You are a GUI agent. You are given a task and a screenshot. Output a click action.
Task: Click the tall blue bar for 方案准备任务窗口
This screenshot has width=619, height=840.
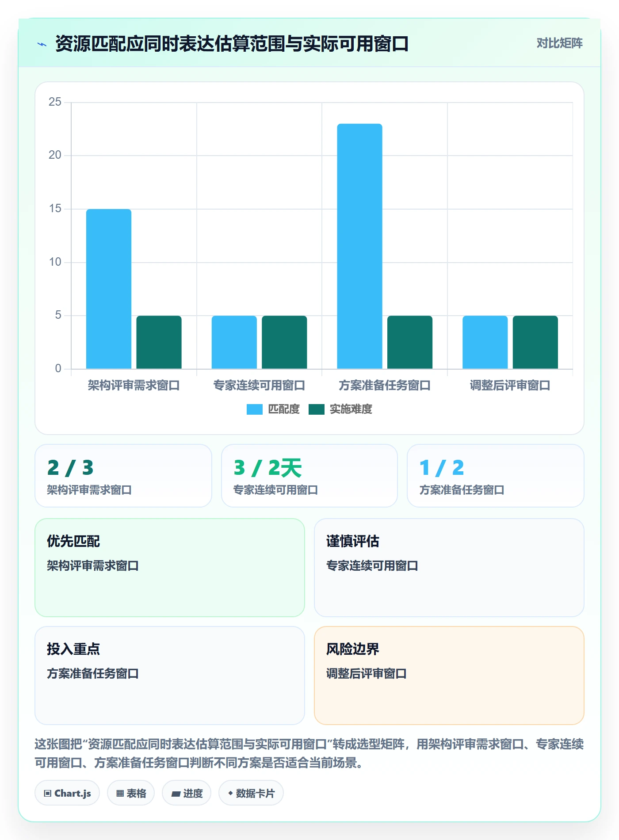tap(359, 246)
